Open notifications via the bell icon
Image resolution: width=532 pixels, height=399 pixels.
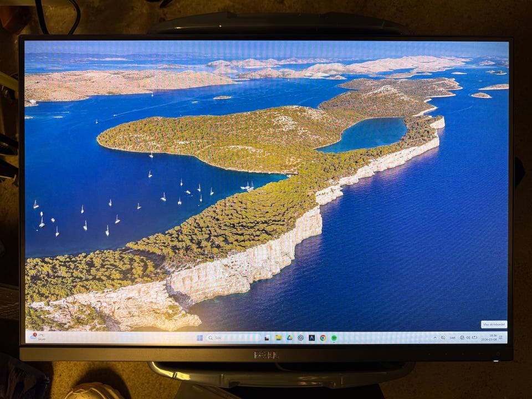500,337
